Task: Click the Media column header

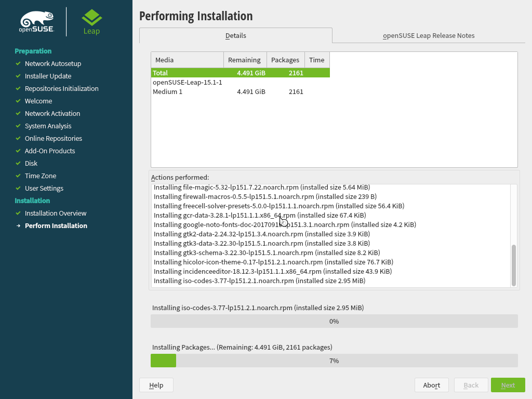Action: (187, 60)
